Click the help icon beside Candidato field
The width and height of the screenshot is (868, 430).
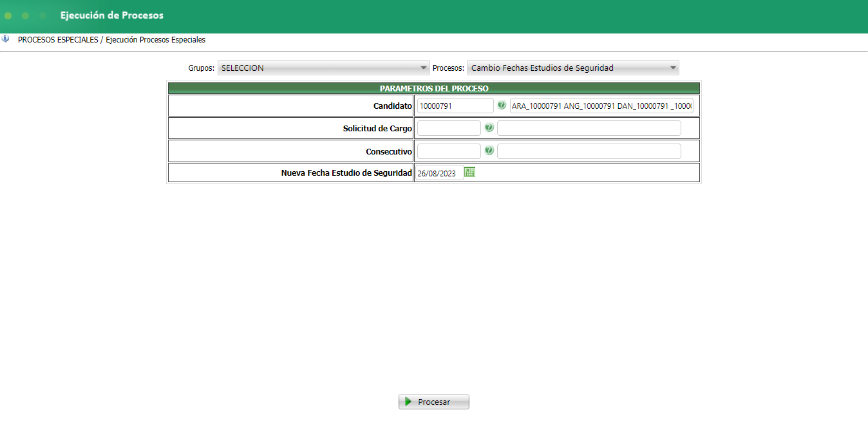(502, 105)
